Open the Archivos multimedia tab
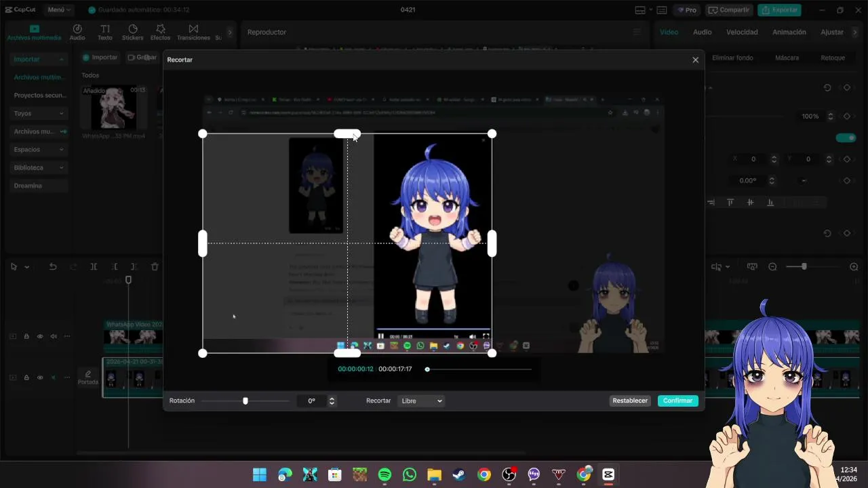Image resolution: width=868 pixels, height=488 pixels. tap(34, 33)
